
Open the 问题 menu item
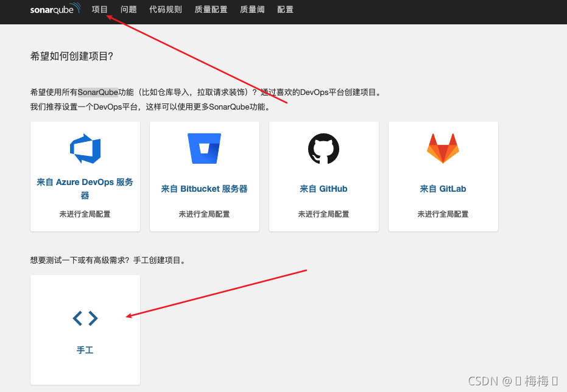129,9
